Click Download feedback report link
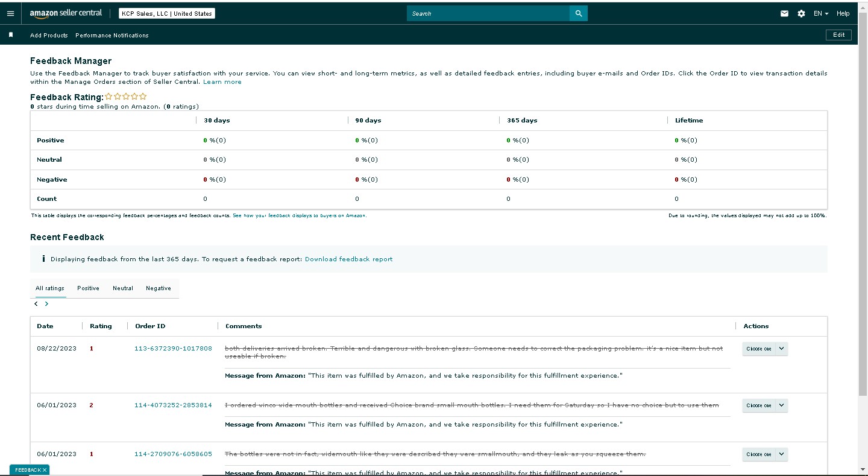 click(349, 259)
